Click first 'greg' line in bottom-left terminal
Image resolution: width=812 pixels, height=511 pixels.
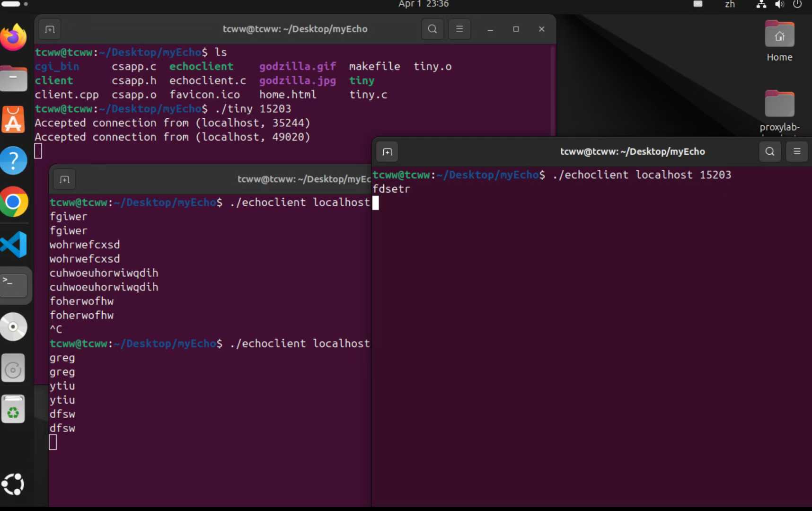tap(62, 358)
